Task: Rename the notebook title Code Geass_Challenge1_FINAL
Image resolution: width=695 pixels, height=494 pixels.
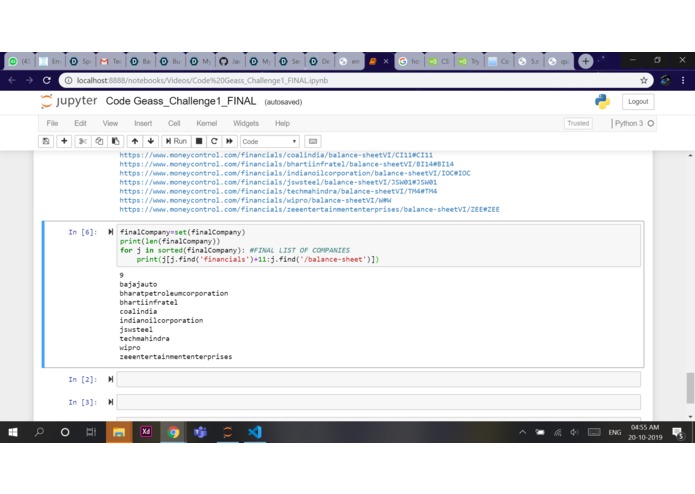Action: [x=181, y=101]
